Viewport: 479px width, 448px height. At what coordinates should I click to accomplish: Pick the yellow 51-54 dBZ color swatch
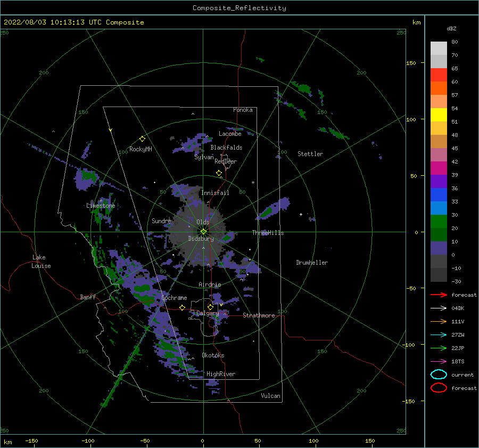[439, 115]
